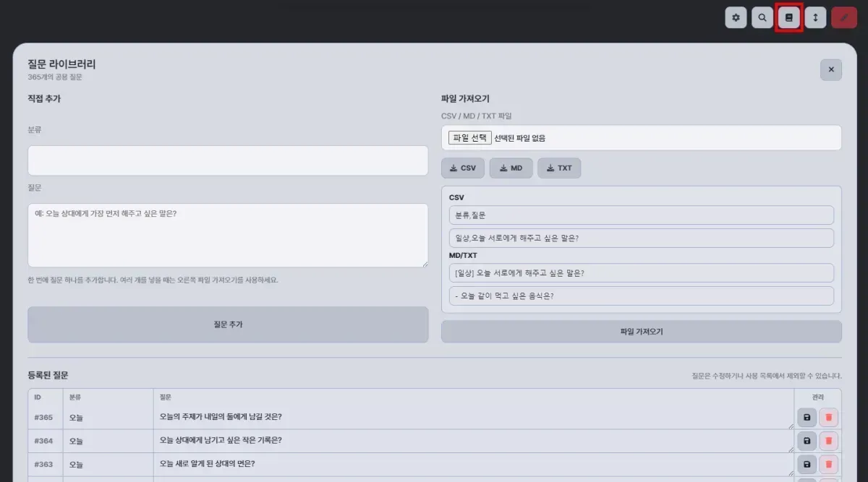The image size is (868, 482).
Task: Click the CSV example line 분류,질문
Action: pyautogui.click(x=641, y=215)
